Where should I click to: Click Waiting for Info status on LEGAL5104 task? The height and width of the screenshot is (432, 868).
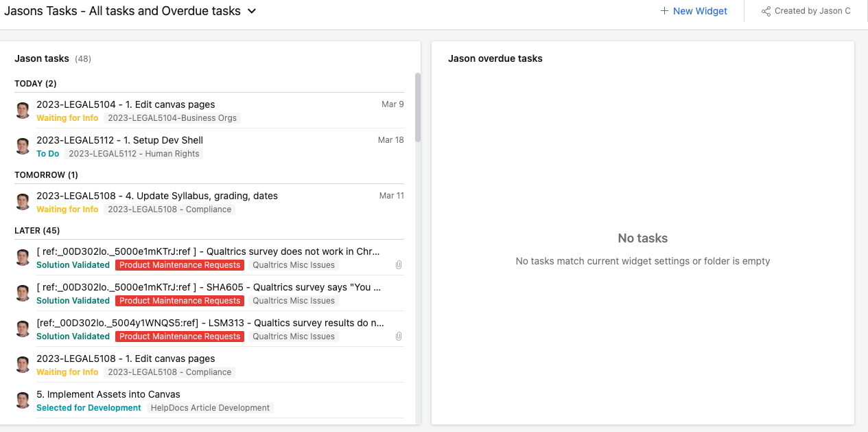67,118
